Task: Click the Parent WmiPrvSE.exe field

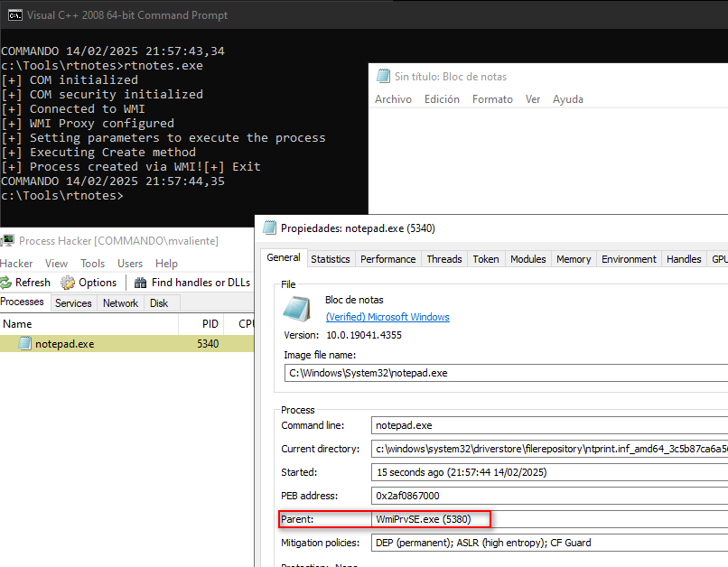Action: click(x=550, y=519)
